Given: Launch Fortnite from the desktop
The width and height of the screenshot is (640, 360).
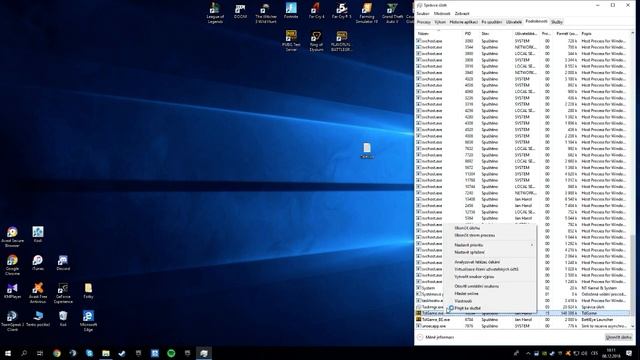Looking at the screenshot, I should coord(291,11).
